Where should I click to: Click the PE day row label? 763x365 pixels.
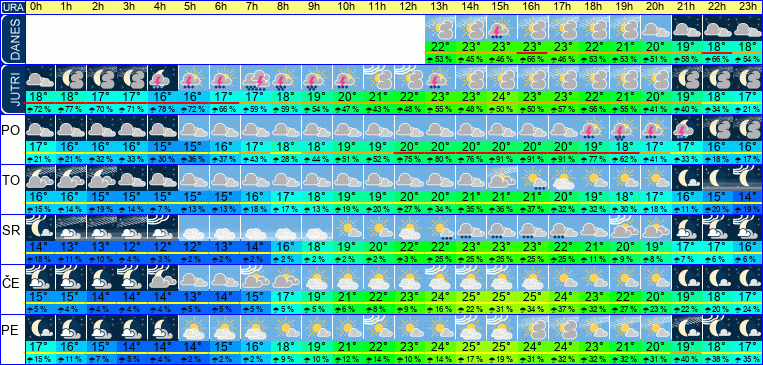click(x=10, y=331)
